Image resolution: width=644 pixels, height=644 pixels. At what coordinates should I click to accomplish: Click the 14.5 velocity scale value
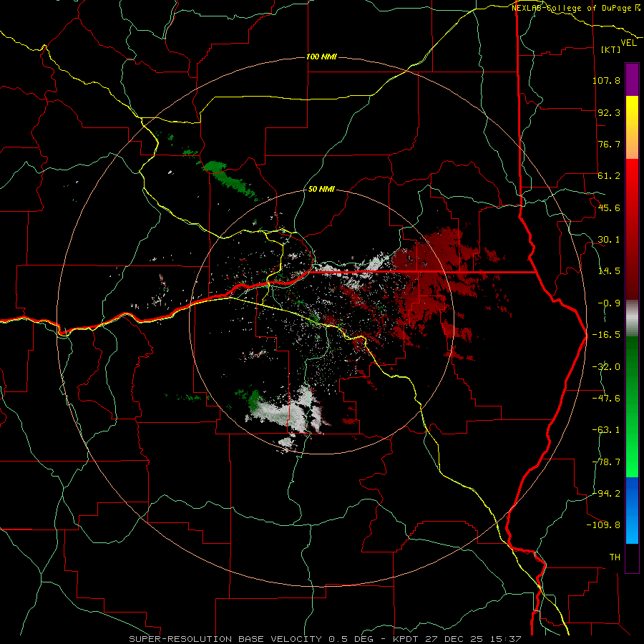(x=609, y=271)
